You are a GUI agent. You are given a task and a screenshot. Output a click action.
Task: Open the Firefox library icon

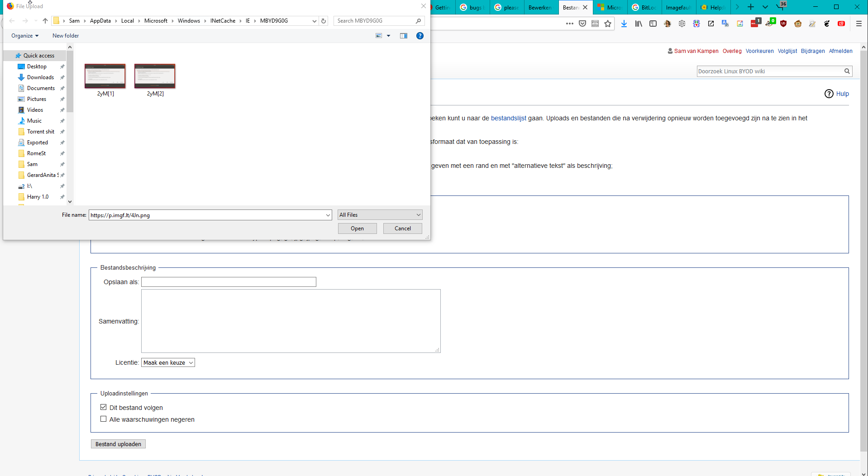(x=639, y=24)
